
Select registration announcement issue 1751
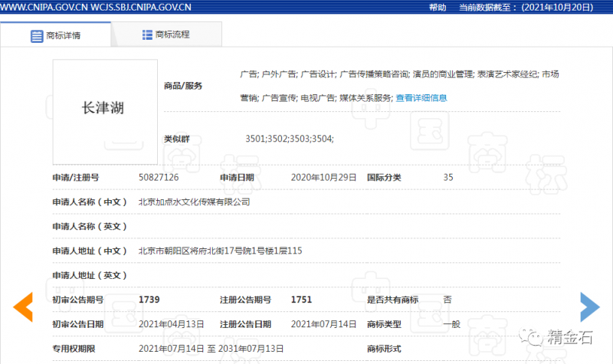pos(301,300)
